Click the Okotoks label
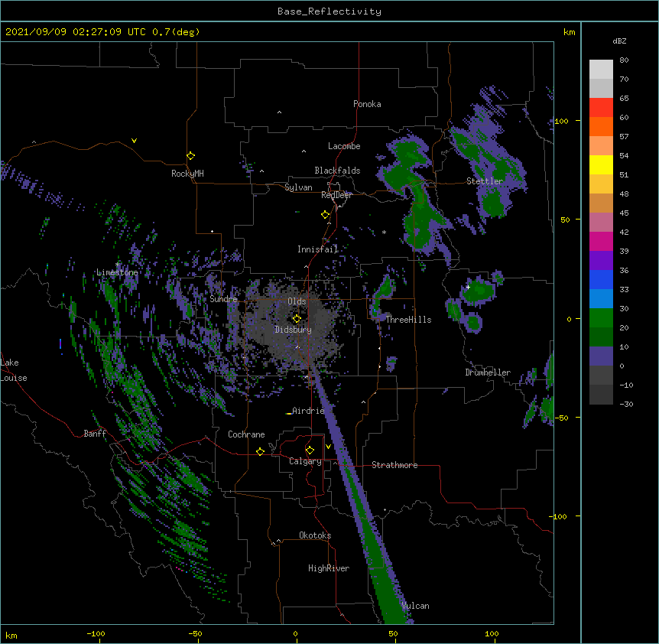This screenshot has width=659, height=644. coord(315,535)
